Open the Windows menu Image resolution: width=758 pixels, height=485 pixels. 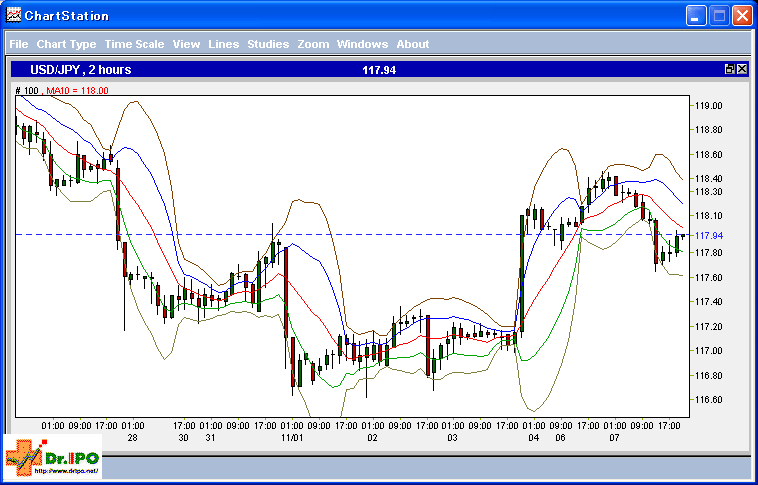(x=362, y=44)
